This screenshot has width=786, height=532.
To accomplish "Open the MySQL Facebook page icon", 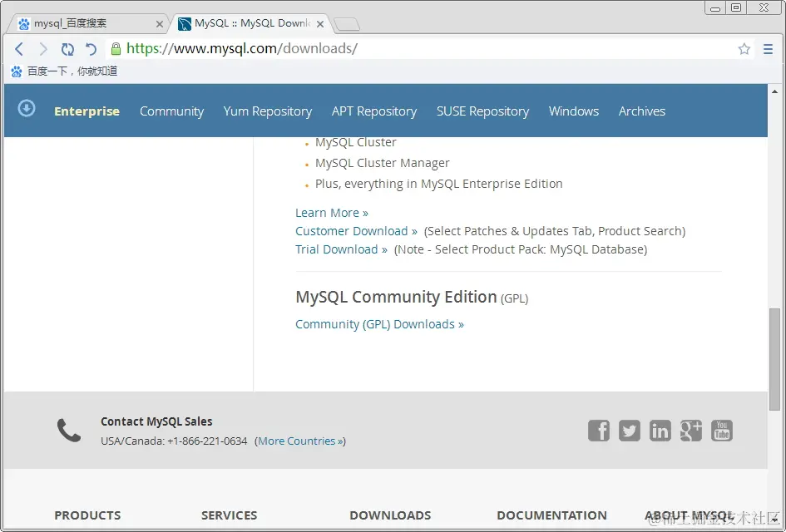I will click(599, 431).
